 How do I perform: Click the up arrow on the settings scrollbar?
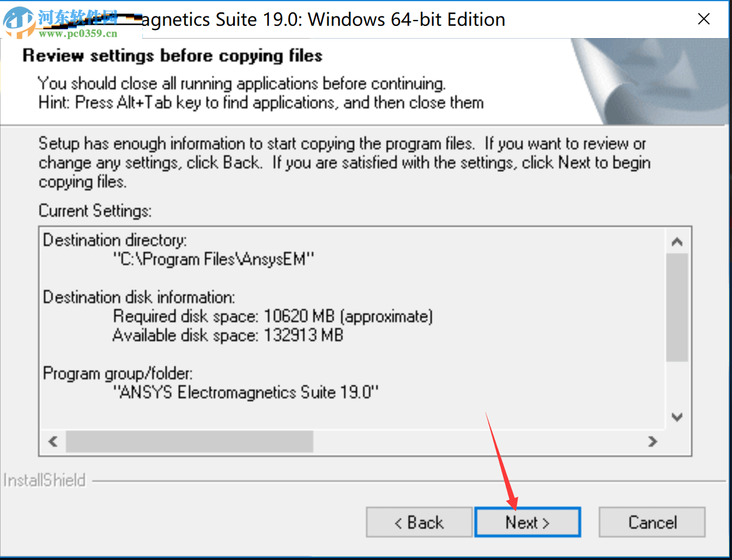point(677,241)
